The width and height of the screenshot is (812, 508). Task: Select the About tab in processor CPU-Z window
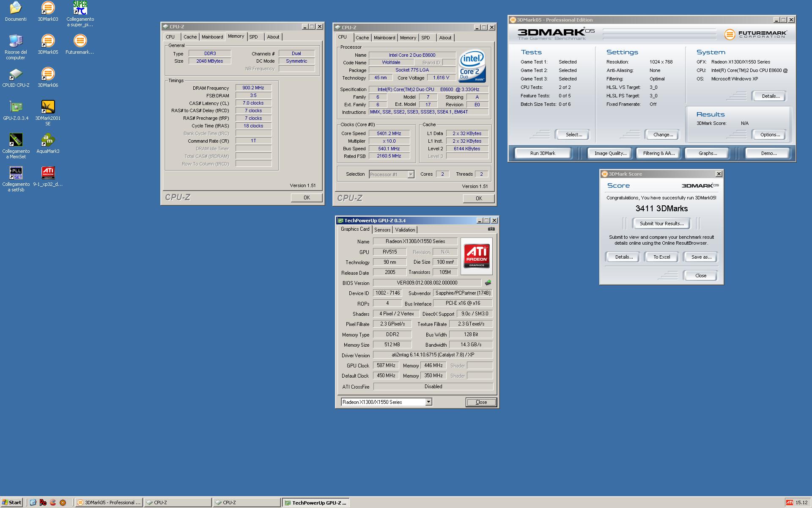pyautogui.click(x=445, y=38)
